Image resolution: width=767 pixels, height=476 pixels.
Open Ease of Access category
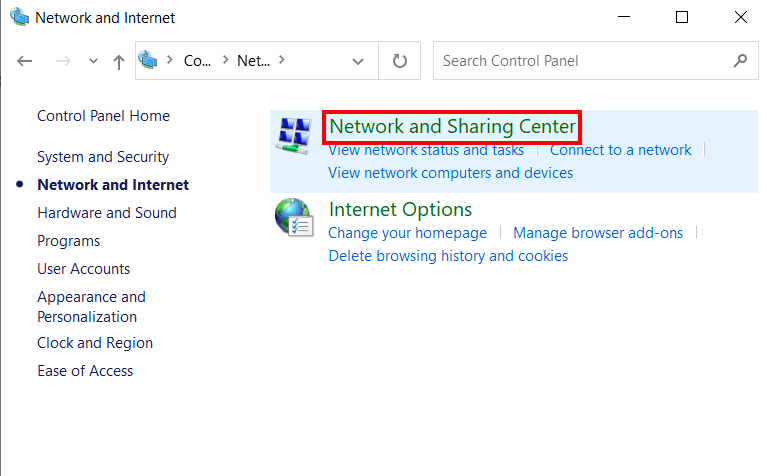point(85,371)
